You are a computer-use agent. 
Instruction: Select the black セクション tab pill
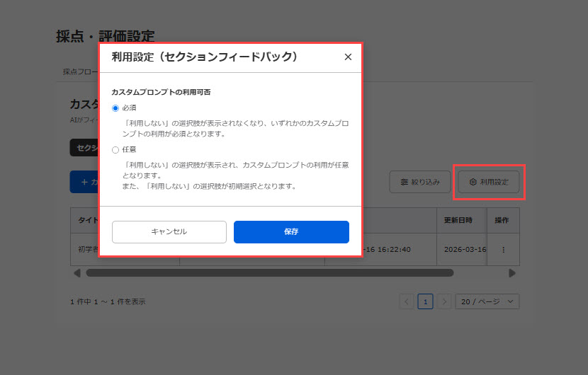point(84,147)
